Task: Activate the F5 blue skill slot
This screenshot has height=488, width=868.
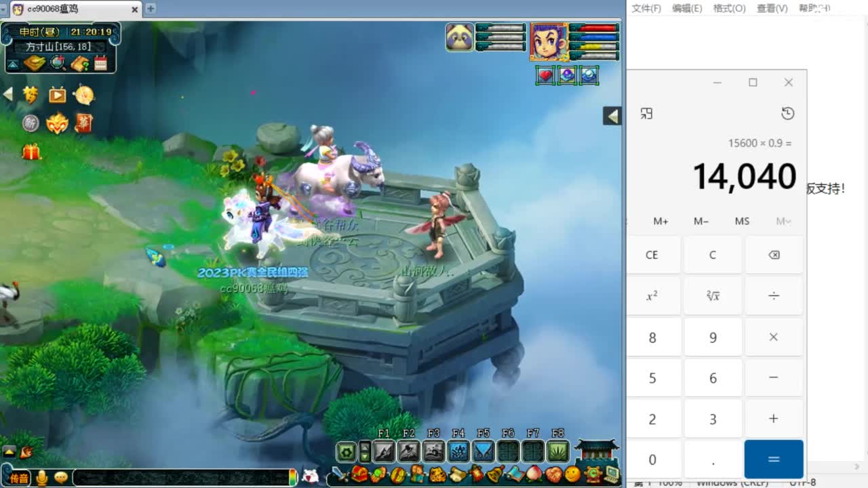Action: point(484,451)
